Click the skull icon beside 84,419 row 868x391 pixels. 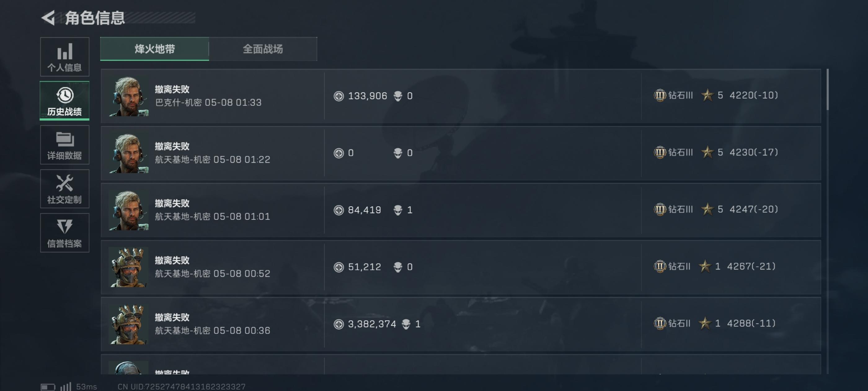398,210
